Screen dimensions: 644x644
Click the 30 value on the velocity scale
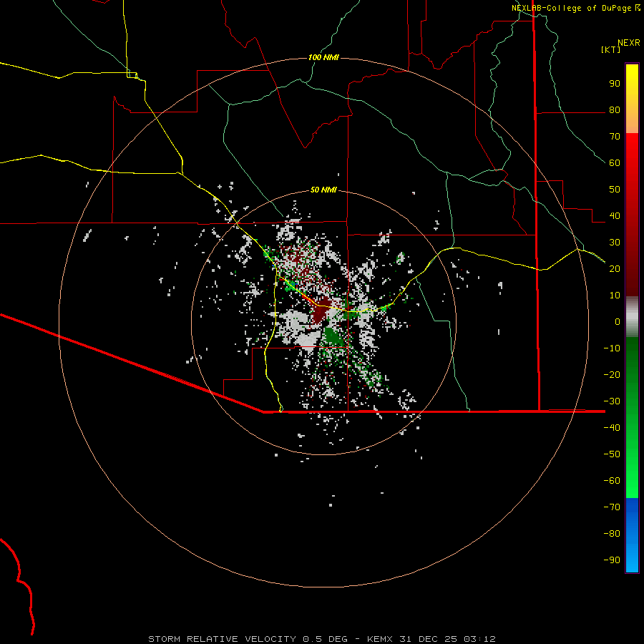coord(615,243)
